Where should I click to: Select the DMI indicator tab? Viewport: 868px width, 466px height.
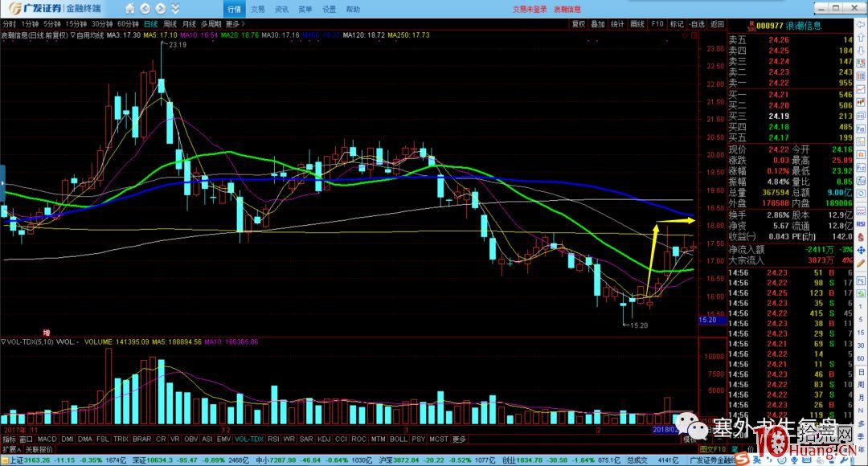[68, 439]
